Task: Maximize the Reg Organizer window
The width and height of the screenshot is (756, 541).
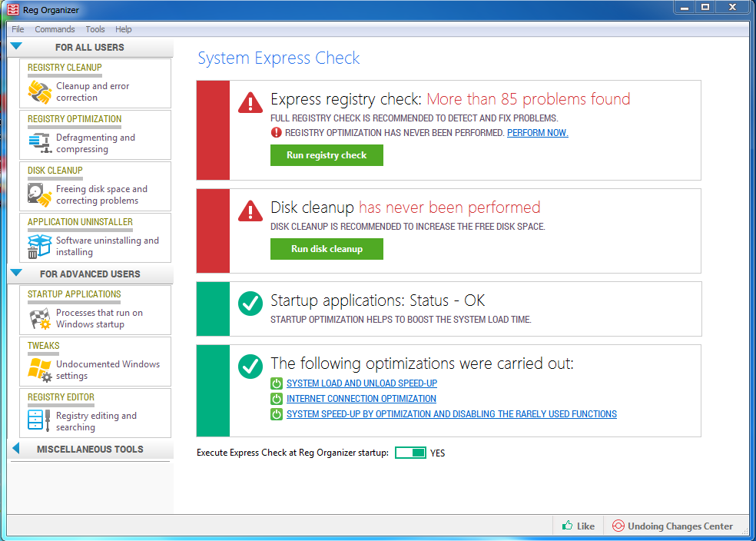Action: pos(705,7)
